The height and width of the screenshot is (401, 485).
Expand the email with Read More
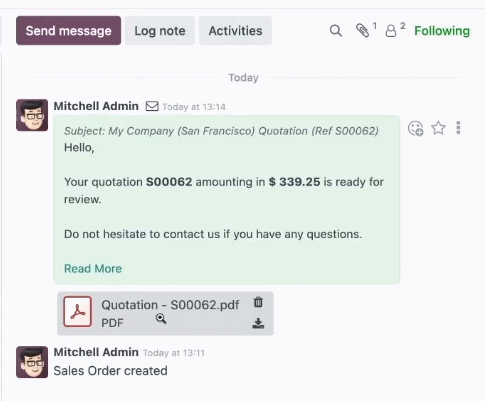pos(93,268)
